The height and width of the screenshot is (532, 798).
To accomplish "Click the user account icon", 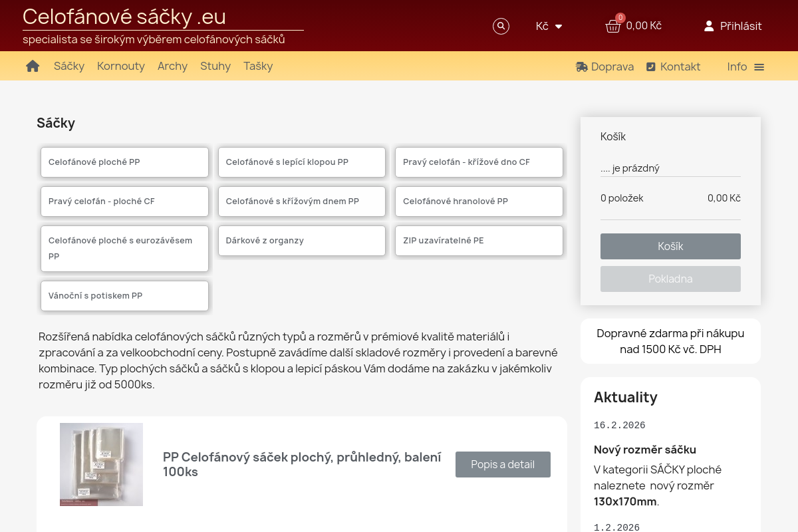I will tap(709, 26).
